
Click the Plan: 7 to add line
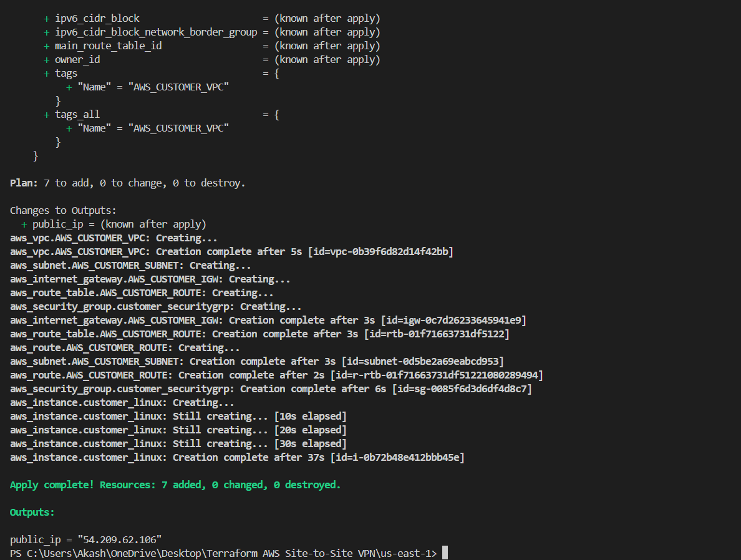click(127, 183)
